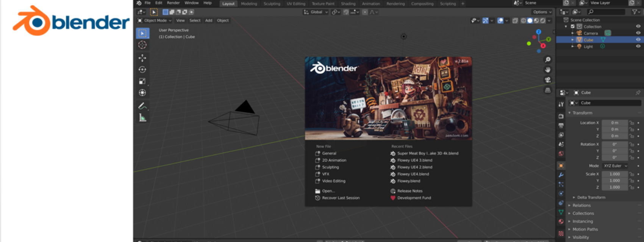Open the Object Mode dropdown

pos(155,20)
